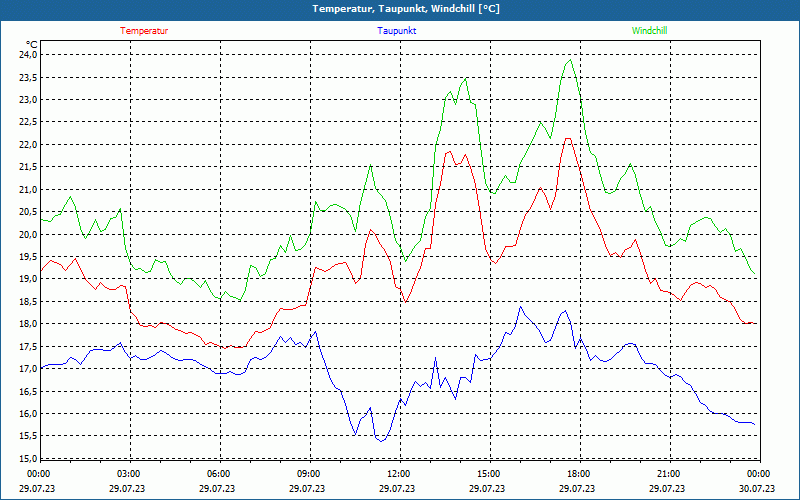Select the 12:00 time axis label
The image size is (800, 500).
(398, 474)
